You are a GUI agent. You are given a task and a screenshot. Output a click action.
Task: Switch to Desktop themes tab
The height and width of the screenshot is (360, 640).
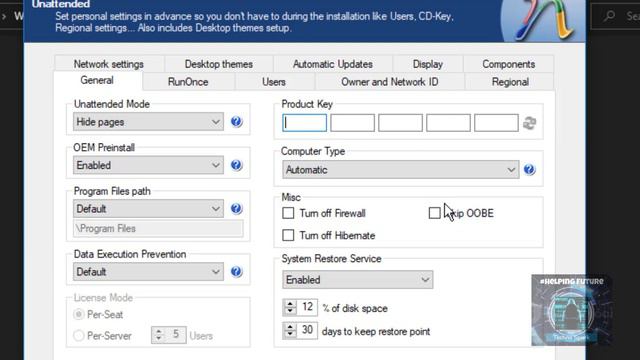pyautogui.click(x=219, y=64)
